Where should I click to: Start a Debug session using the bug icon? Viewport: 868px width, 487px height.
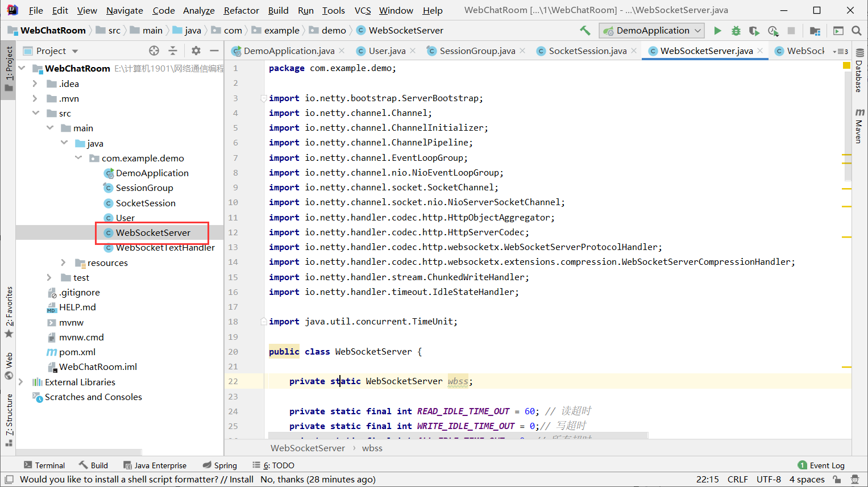point(736,31)
